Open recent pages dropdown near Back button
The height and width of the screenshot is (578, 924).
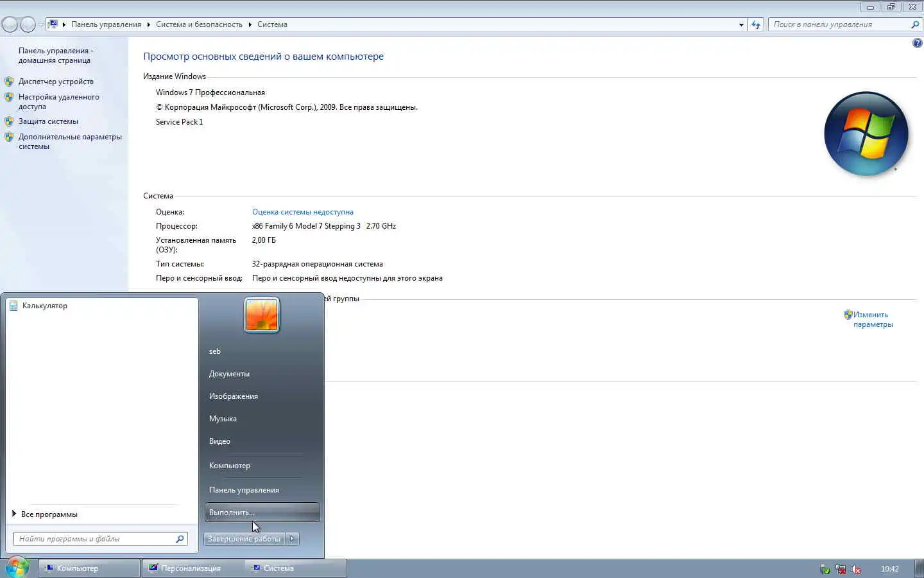(40, 24)
